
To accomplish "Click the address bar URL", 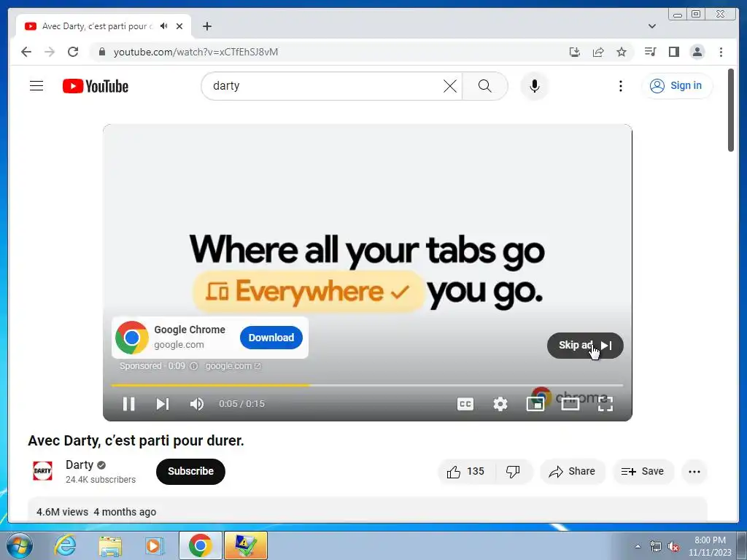I will 196,52.
